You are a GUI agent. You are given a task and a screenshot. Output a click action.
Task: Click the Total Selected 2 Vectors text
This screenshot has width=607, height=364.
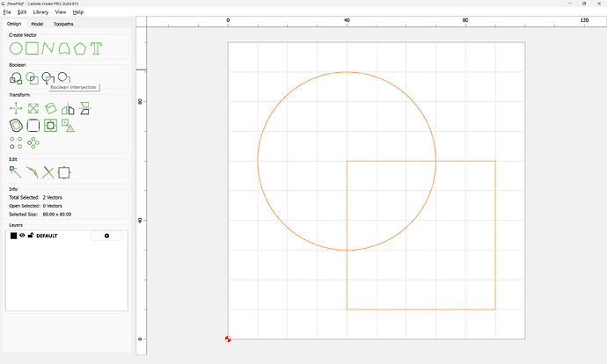point(35,197)
